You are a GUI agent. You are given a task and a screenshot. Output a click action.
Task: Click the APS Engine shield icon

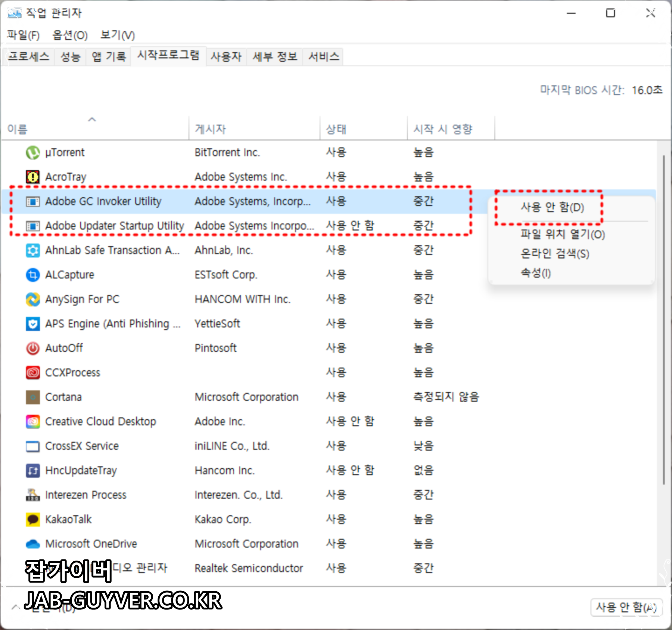coord(33,324)
